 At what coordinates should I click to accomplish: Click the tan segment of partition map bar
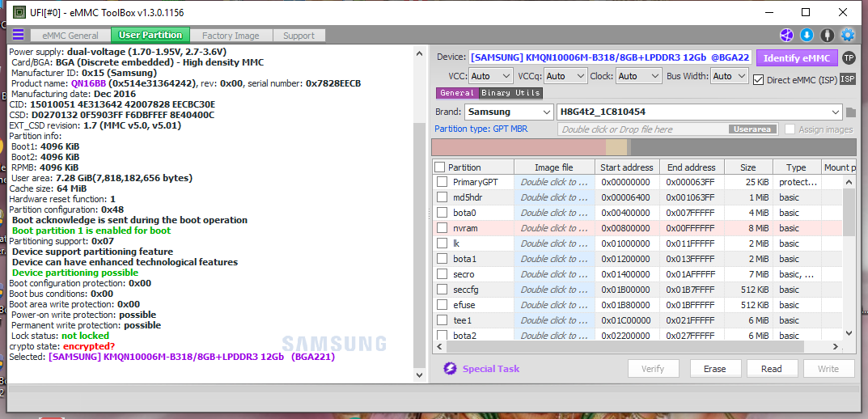[616, 147]
